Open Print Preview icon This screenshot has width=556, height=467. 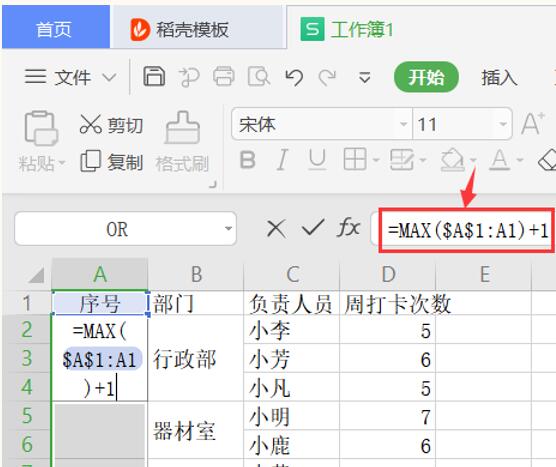(258, 76)
